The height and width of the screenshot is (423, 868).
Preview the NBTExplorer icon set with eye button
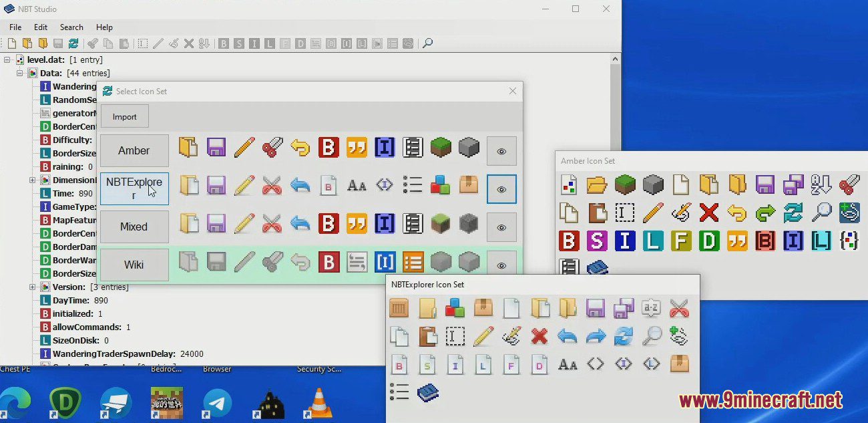click(x=501, y=189)
